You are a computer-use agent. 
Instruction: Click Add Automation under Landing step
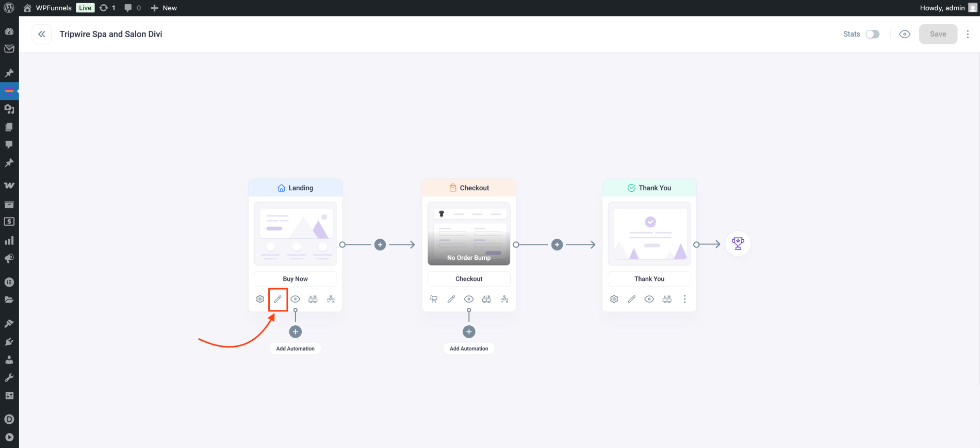pos(295,349)
